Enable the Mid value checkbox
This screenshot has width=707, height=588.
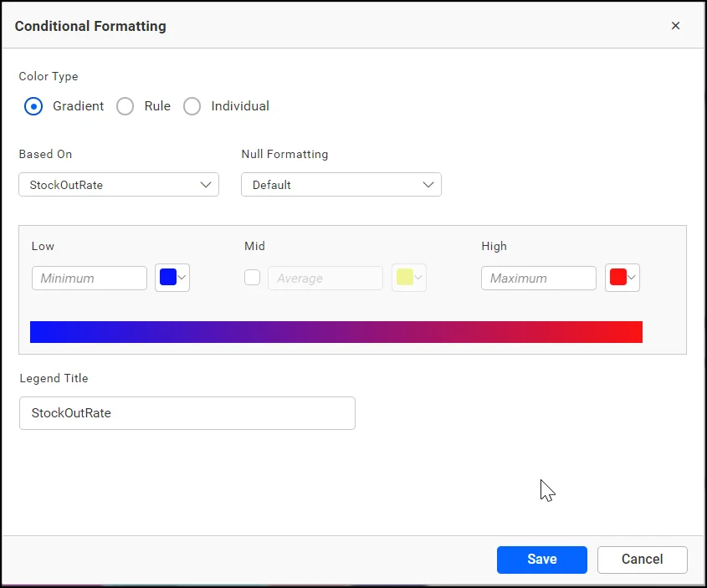(252, 278)
